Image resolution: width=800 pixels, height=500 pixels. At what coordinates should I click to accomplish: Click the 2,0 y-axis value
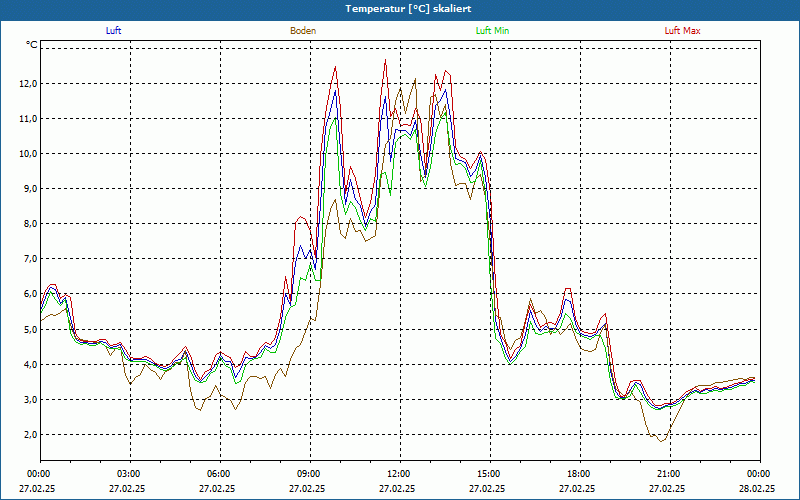pos(31,435)
